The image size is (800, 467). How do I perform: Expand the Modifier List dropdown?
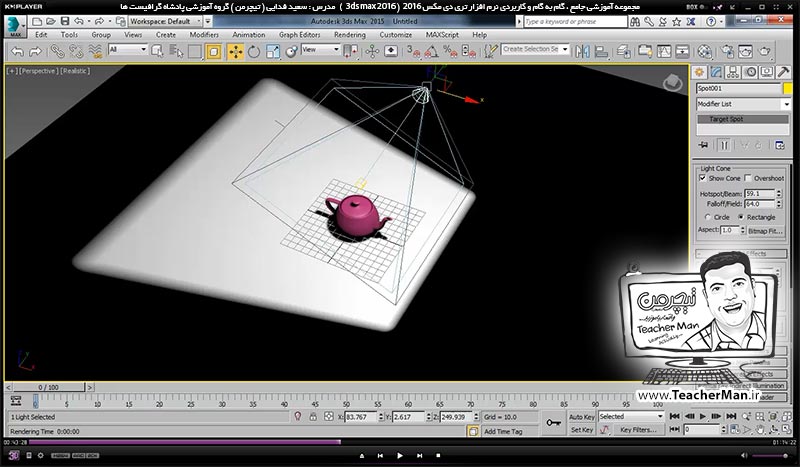(743, 104)
